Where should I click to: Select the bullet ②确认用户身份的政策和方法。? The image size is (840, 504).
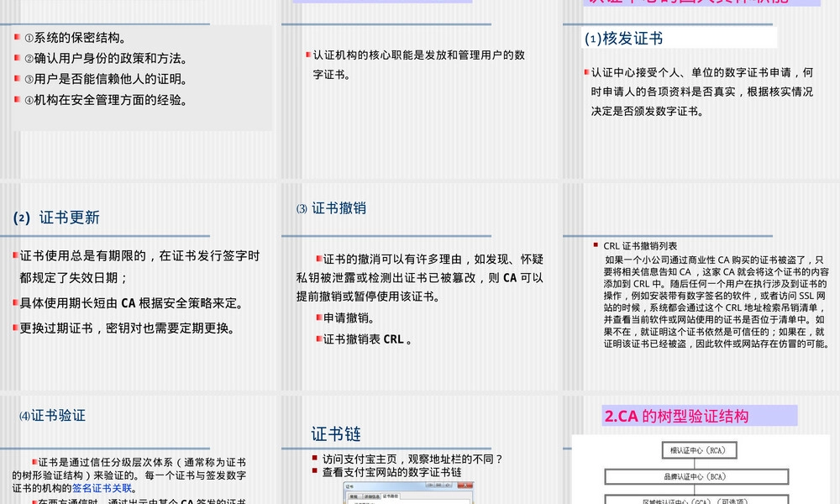coord(106,59)
